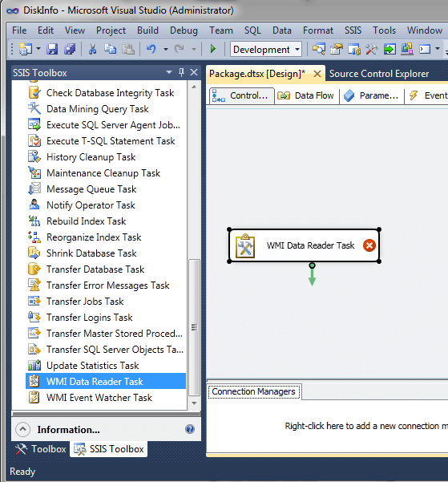This screenshot has height=482, width=448.
Task: Switch to SSIS Toolbox bottom tab
Action: (x=109, y=449)
